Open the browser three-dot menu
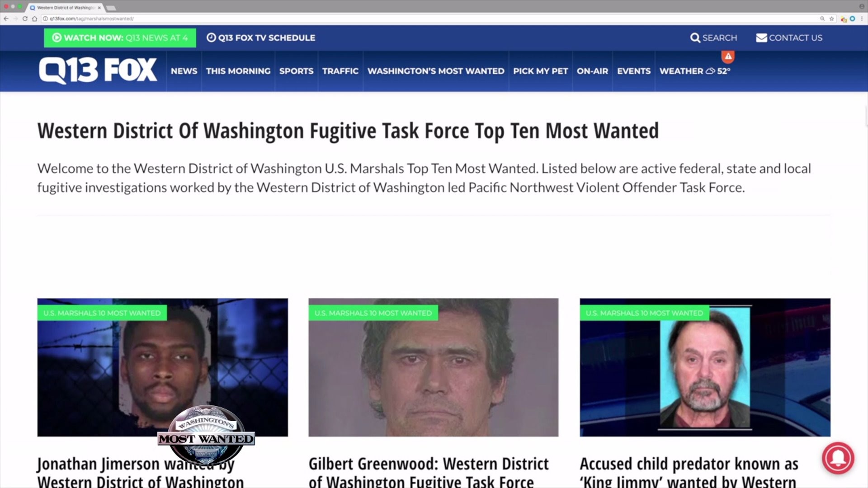The height and width of the screenshot is (488, 868). [862, 19]
